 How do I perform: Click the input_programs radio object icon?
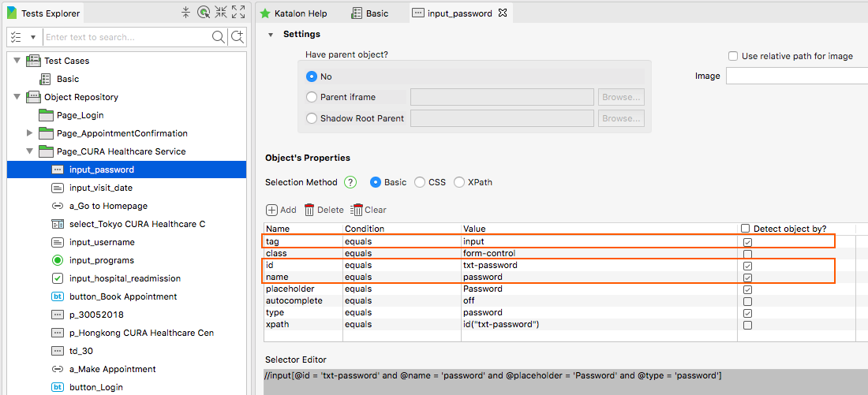click(58, 260)
